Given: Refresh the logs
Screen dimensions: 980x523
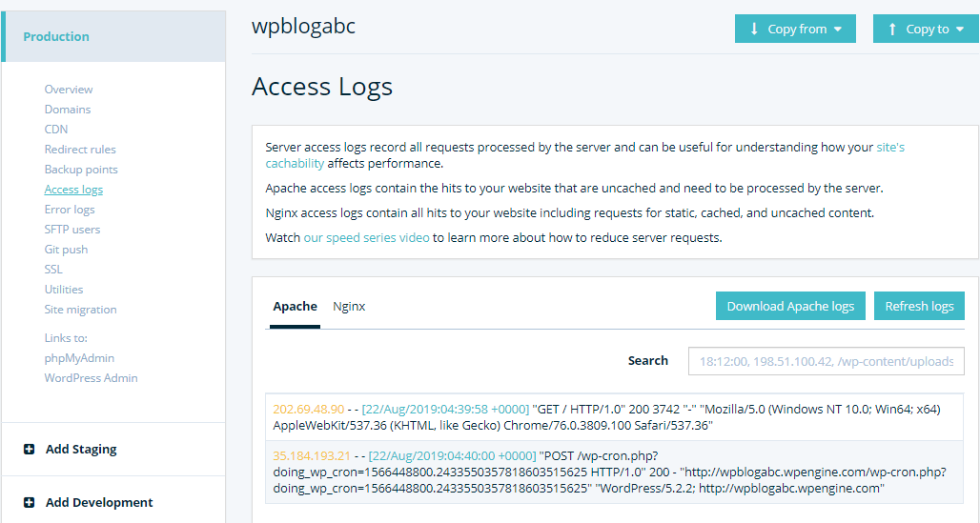Looking at the screenshot, I should [x=919, y=306].
